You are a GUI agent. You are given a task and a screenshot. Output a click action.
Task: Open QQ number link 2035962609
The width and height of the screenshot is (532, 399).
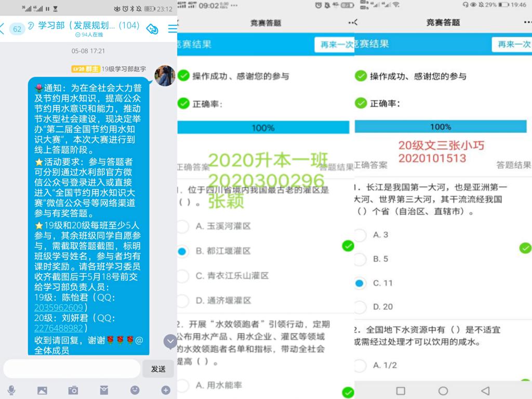coord(58,307)
